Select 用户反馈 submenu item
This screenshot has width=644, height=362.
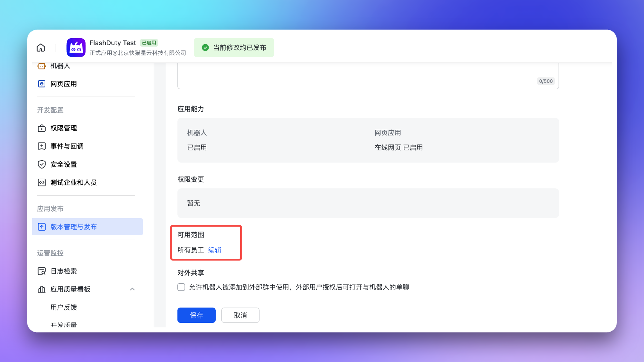click(63, 307)
